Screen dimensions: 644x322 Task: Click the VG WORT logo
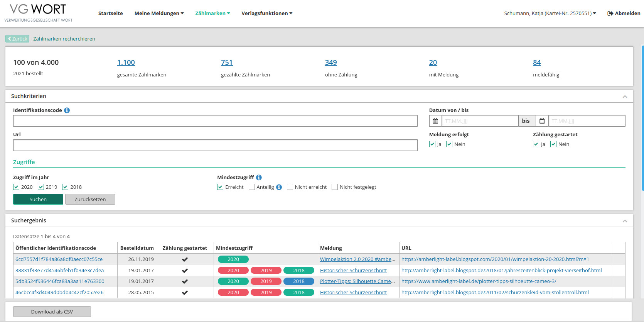tap(38, 13)
